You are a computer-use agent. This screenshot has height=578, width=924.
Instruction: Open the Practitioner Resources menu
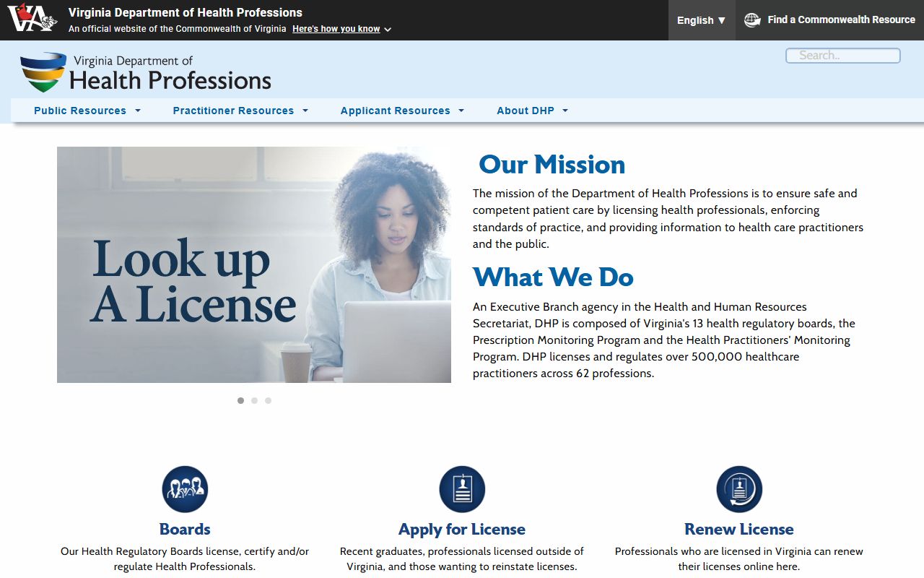[x=240, y=111]
